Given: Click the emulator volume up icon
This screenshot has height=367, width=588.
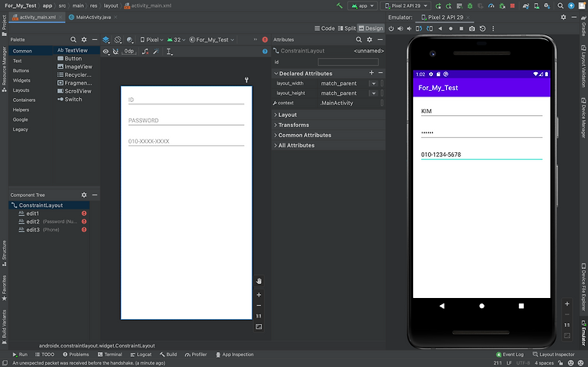Looking at the screenshot, I should tap(400, 28).
